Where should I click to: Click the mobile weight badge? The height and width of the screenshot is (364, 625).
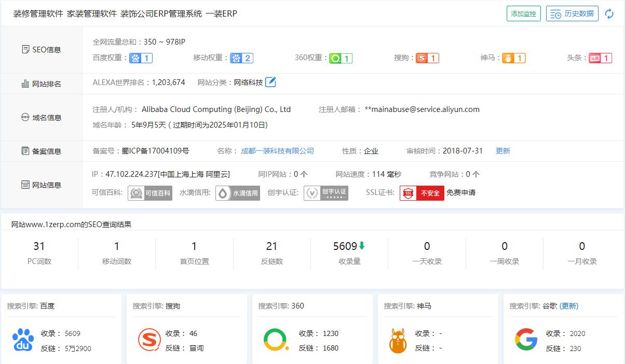coord(241,58)
